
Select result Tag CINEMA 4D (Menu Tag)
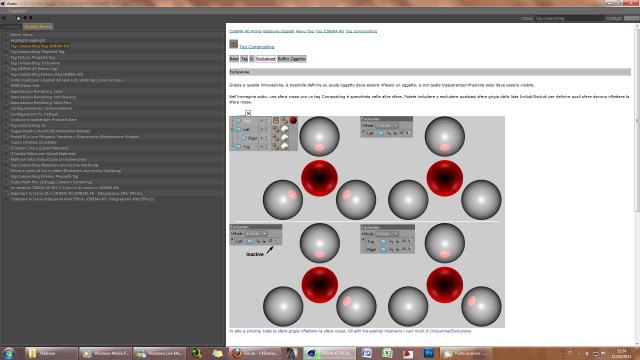(x=33, y=69)
